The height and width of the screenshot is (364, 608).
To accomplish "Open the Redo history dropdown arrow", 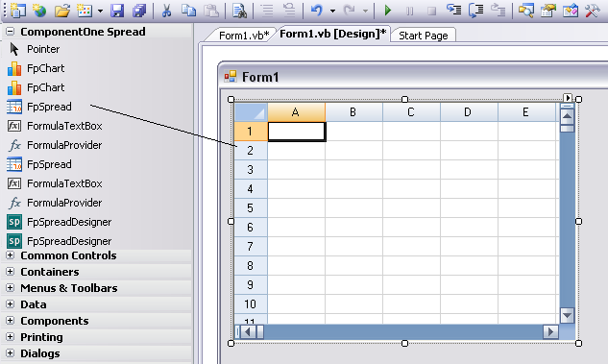I will pyautogui.click(x=365, y=11).
